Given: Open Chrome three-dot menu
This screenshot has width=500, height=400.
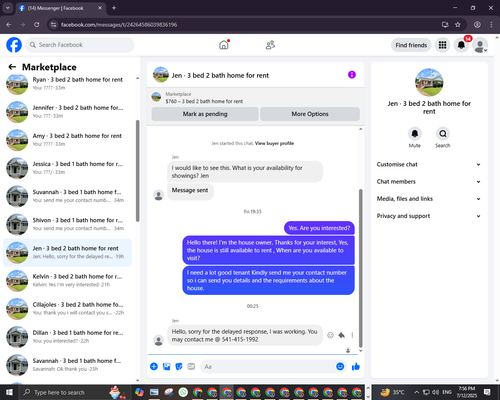Looking at the screenshot, I should (491, 25).
